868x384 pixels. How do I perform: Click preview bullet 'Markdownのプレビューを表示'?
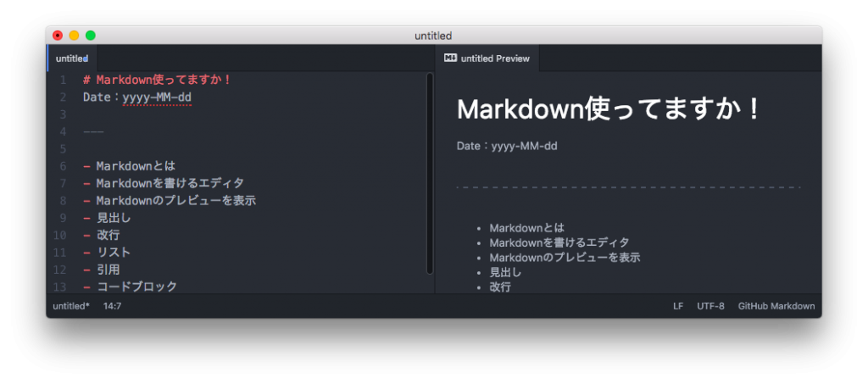click(565, 258)
